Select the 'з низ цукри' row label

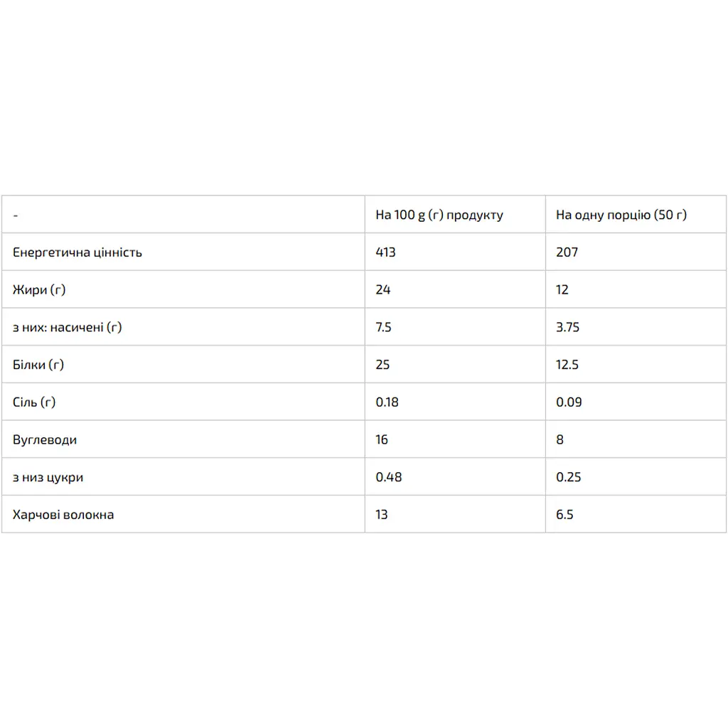48,477
